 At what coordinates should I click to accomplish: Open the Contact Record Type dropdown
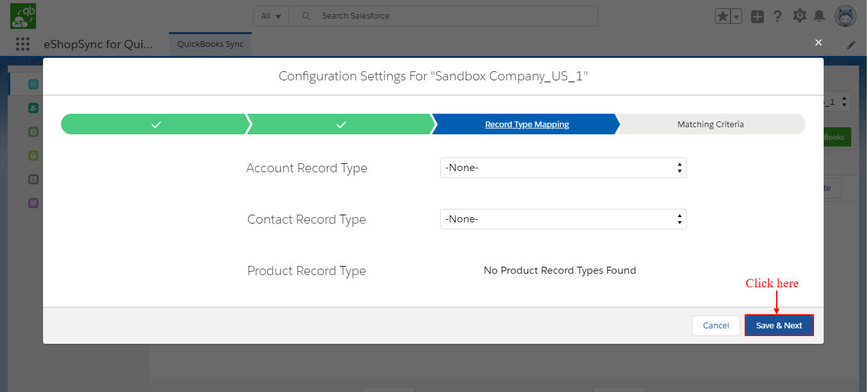(x=563, y=219)
